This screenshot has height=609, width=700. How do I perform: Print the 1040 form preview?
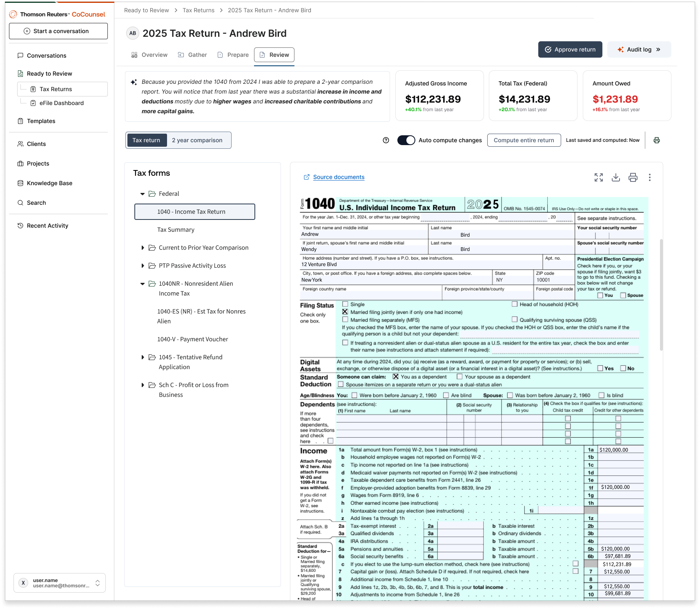[x=633, y=177]
